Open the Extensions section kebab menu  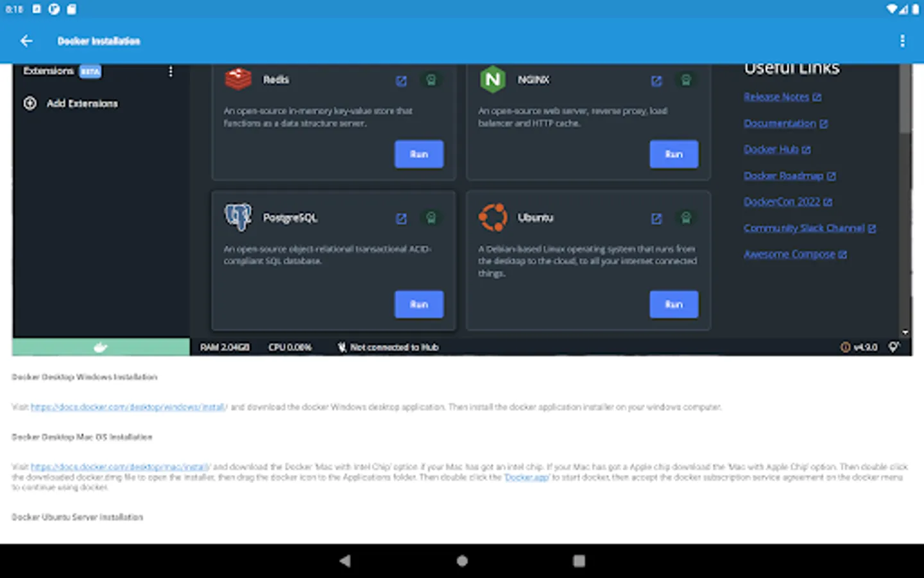[x=170, y=71]
